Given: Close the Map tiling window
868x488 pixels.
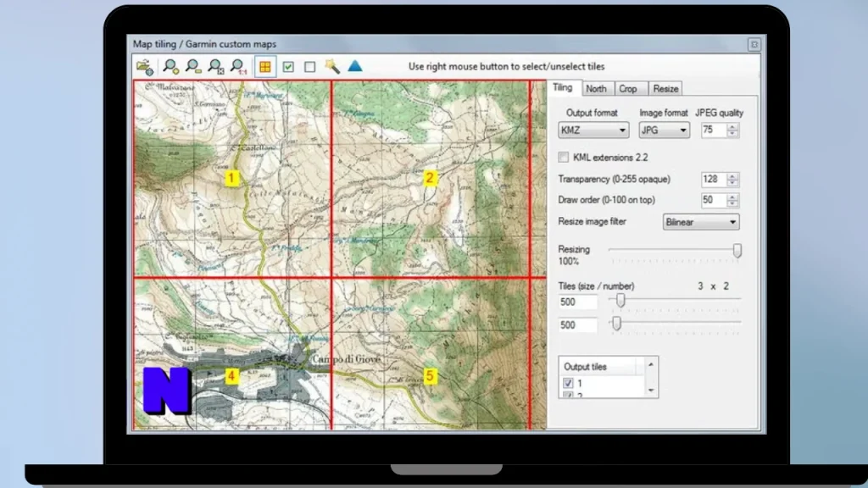Looking at the screenshot, I should point(754,44).
